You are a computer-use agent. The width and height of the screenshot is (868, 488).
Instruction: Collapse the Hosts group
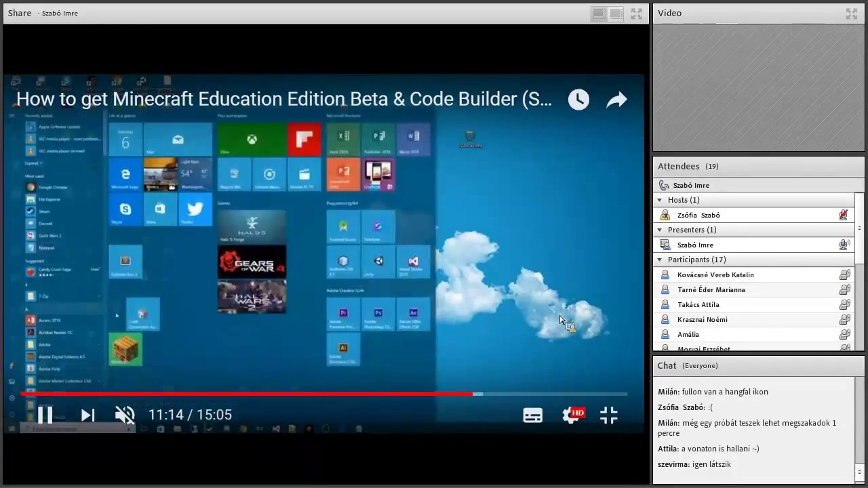click(x=660, y=200)
